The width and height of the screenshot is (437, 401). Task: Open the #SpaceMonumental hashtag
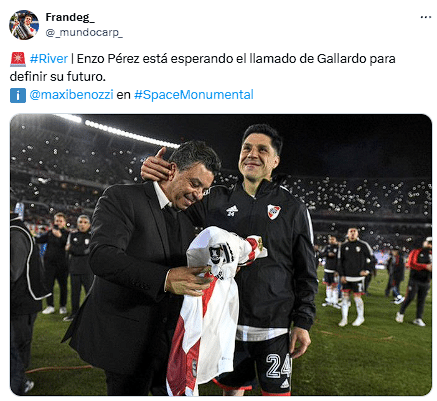194,95
